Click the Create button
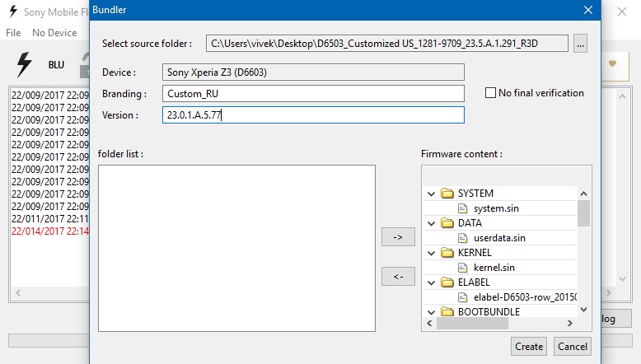 tap(529, 347)
